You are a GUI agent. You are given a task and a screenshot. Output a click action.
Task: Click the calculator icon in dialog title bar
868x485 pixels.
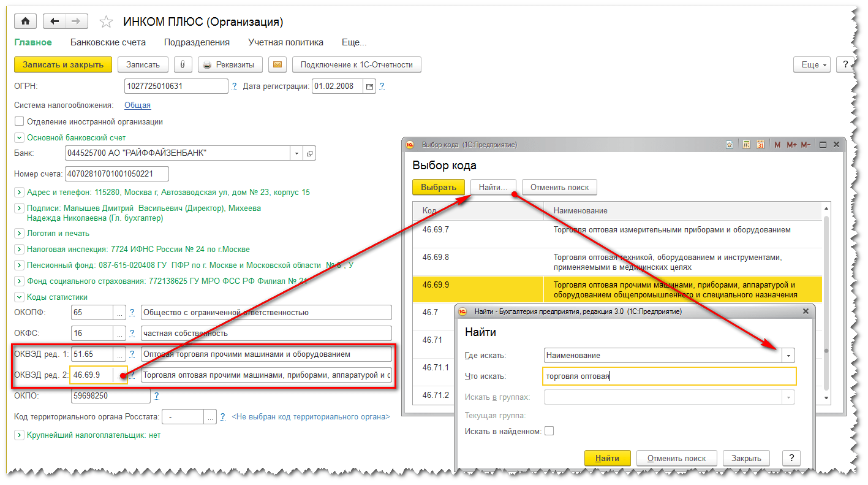[746, 145]
